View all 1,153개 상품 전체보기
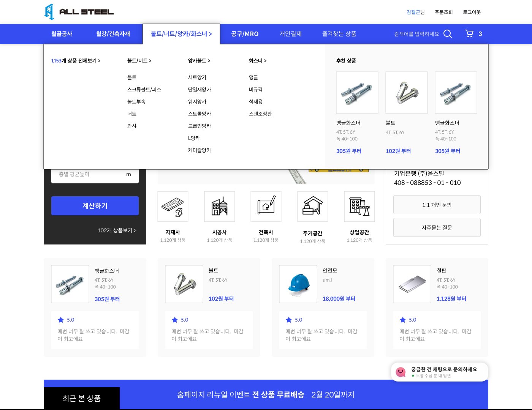 coord(76,61)
